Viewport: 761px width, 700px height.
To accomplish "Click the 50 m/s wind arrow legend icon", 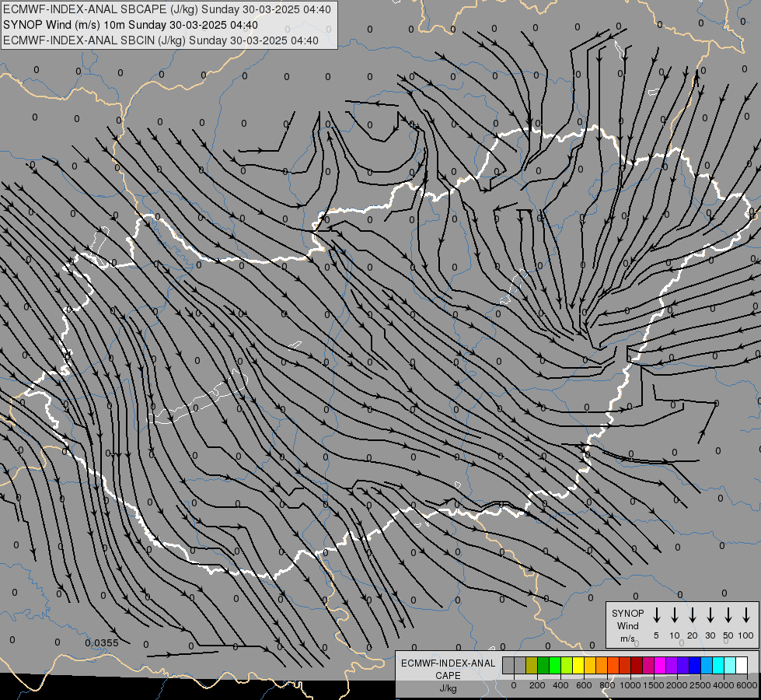I will pos(728,614).
